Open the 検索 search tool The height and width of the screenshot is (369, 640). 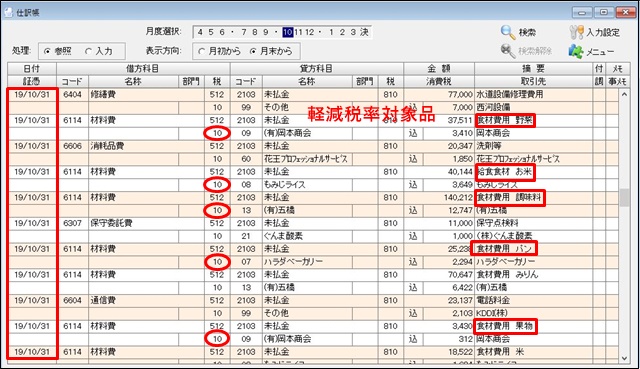[518, 32]
